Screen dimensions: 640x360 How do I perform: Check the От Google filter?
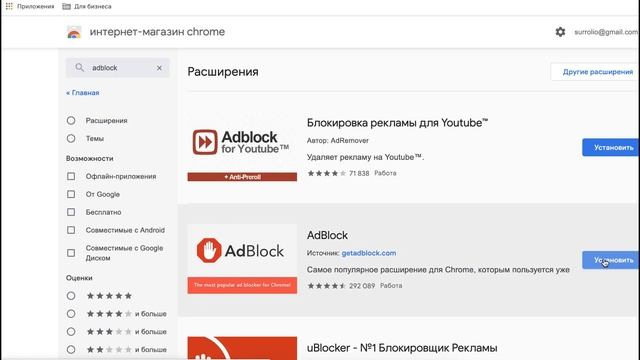(x=71, y=194)
